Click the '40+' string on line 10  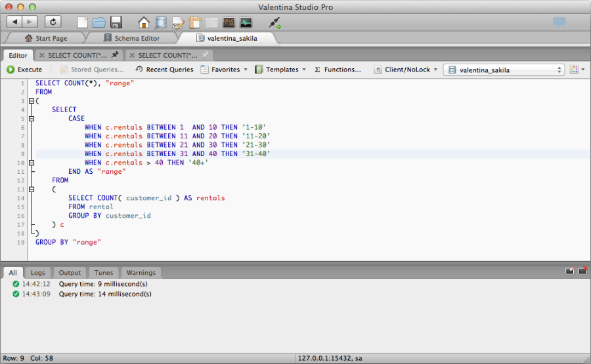(198, 163)
